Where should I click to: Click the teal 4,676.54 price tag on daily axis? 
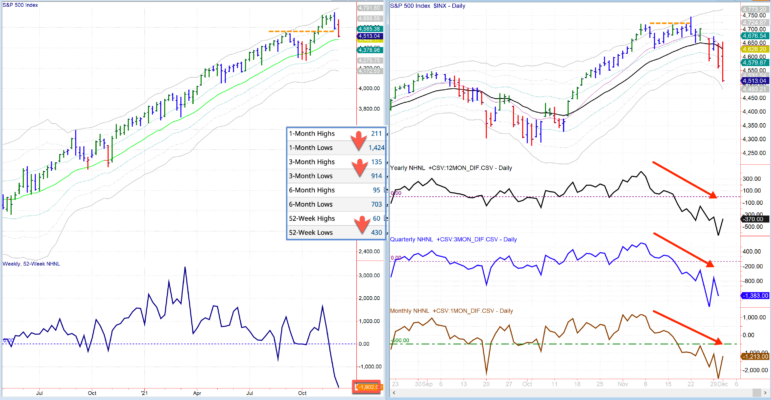tap(754, 36)
